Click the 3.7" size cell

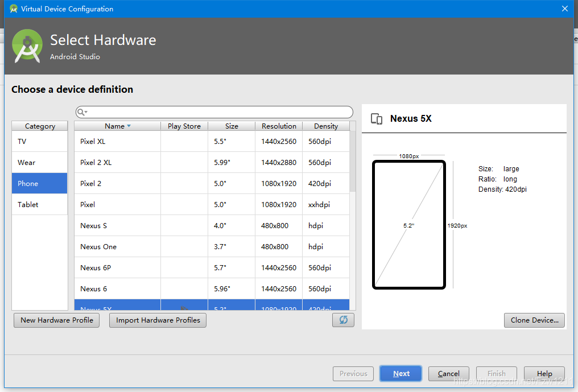(232, 247)
